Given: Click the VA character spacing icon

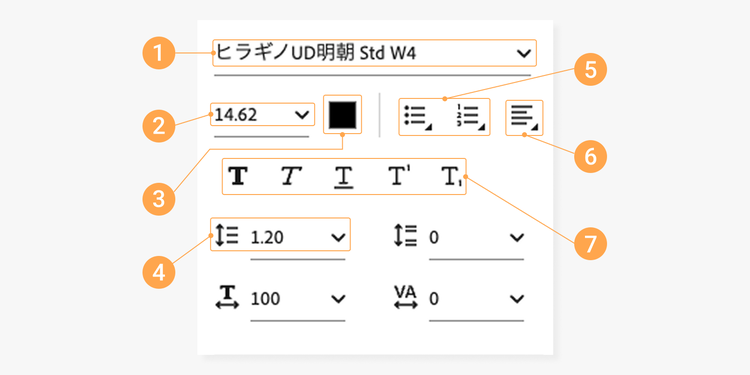Looking at the screenshot, I should click(x=406, y=297).
